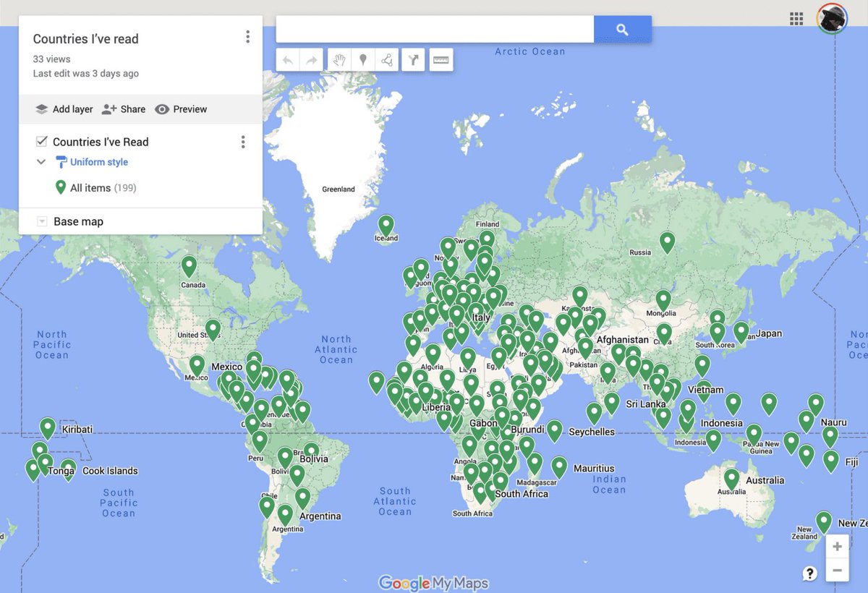Viewport: 868px width, 593px height.
Task: Select the Draw a line tool
Action: [x=387, y=60]
